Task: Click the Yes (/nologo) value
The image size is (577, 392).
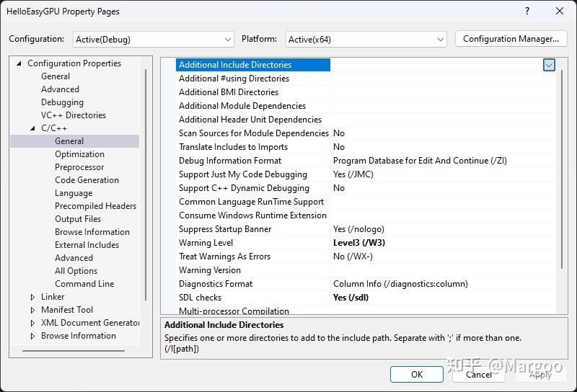Action: tap(358, 229)
